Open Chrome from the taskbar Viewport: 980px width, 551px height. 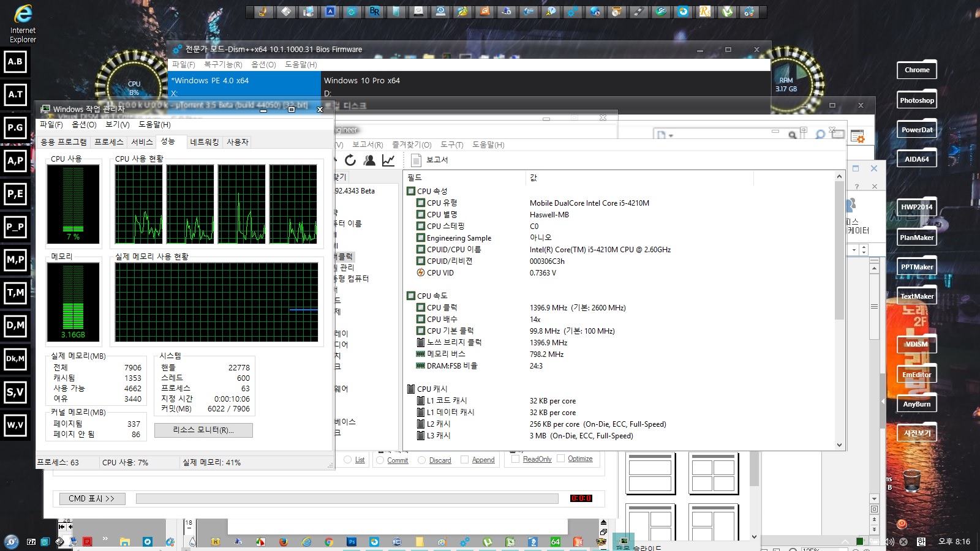[x=329, y=542]
